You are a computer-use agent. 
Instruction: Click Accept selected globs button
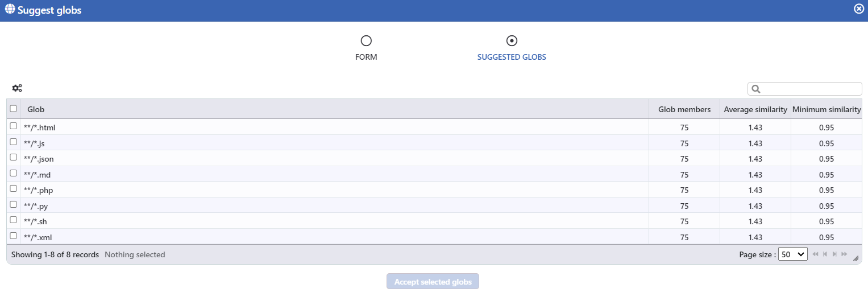click(433, 282)
